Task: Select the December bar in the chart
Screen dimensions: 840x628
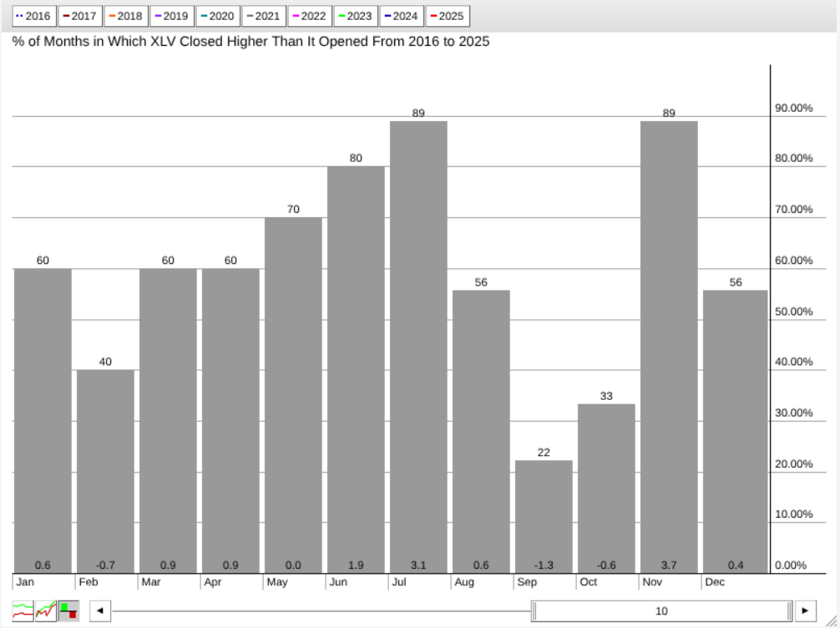Action: tap(736, 432)
